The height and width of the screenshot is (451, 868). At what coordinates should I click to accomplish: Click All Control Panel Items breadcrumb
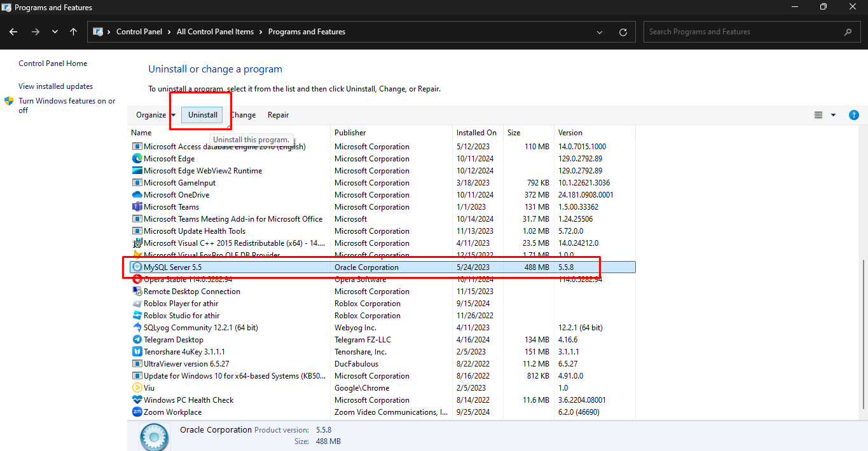[215, 32]
